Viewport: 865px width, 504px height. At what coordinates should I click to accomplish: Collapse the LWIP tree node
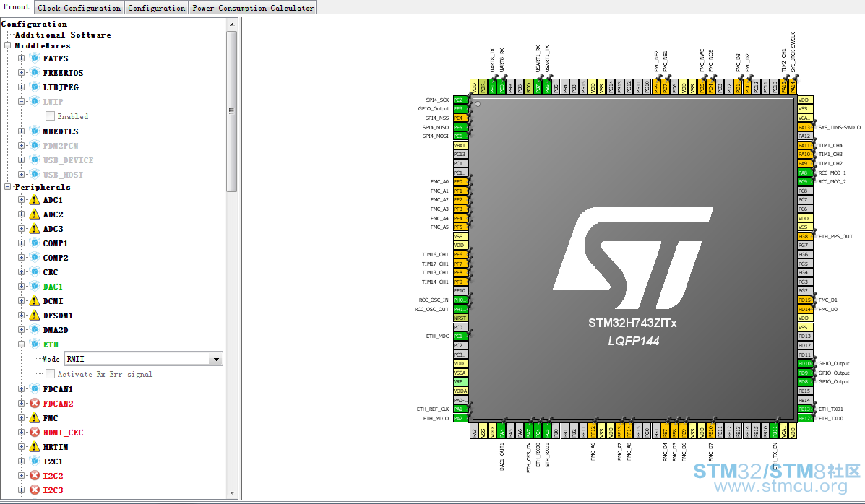click(x=21, y=101)
